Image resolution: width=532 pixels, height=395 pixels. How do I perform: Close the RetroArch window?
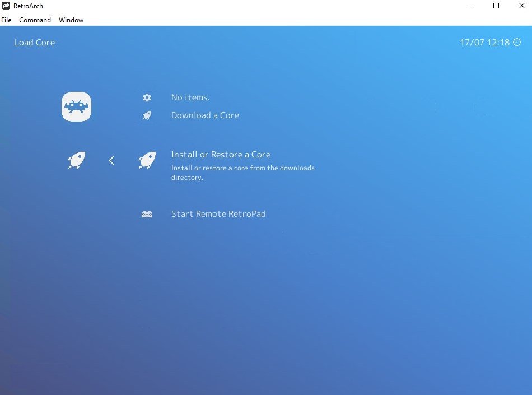pyautogui.click(x=521, y=6)
